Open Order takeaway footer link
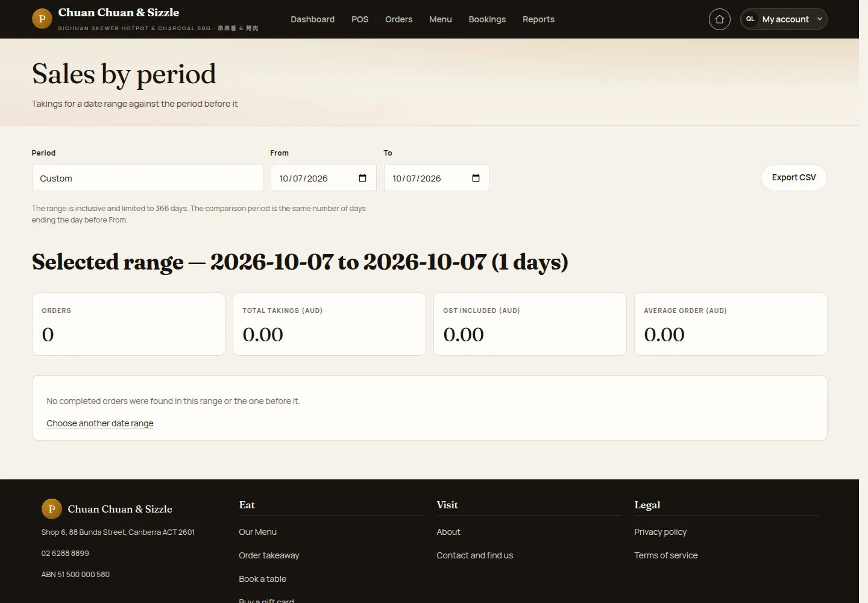 269,555
